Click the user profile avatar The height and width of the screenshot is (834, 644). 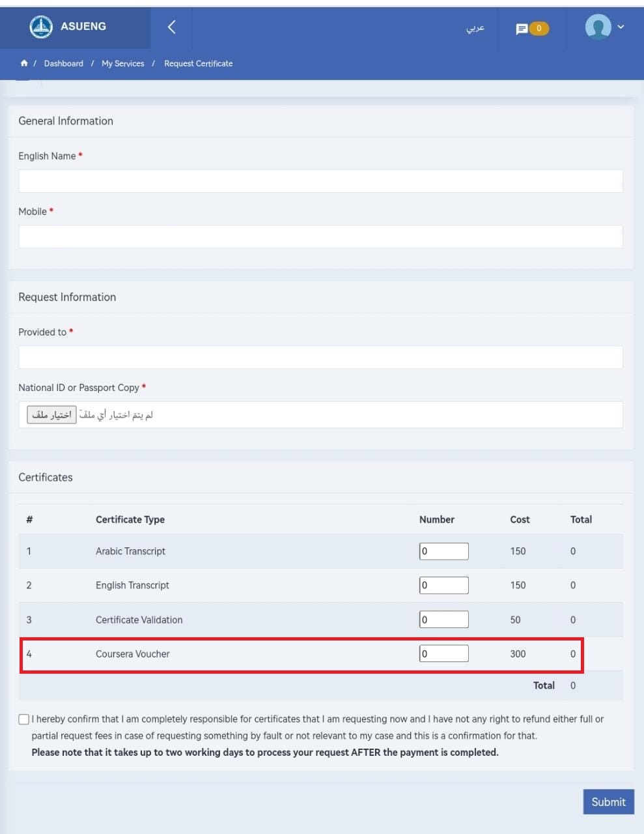(598, 27)
